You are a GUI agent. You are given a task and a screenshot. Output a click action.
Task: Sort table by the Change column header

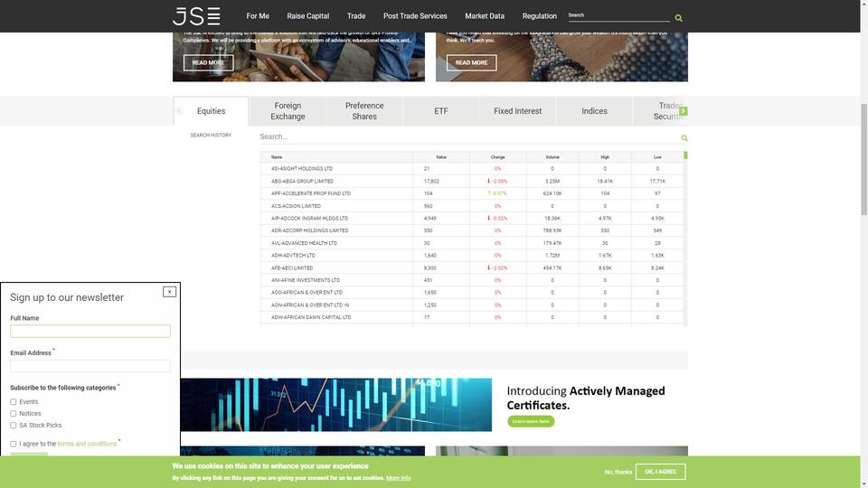(497, 157)
